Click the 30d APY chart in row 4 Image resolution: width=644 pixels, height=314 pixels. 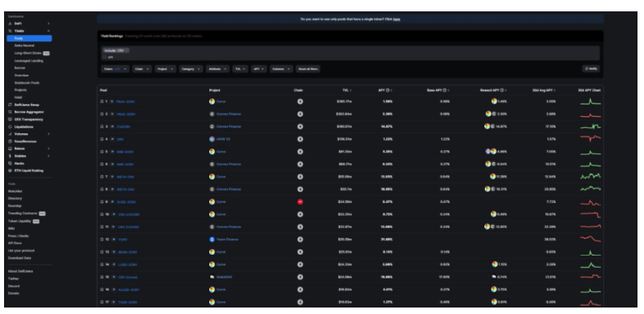[590, 139]
